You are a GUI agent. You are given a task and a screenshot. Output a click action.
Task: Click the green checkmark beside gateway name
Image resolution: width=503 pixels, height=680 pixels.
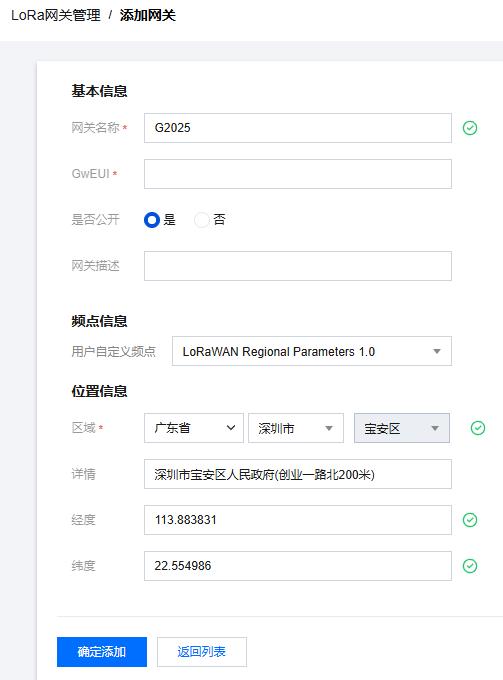pos(470,128)
